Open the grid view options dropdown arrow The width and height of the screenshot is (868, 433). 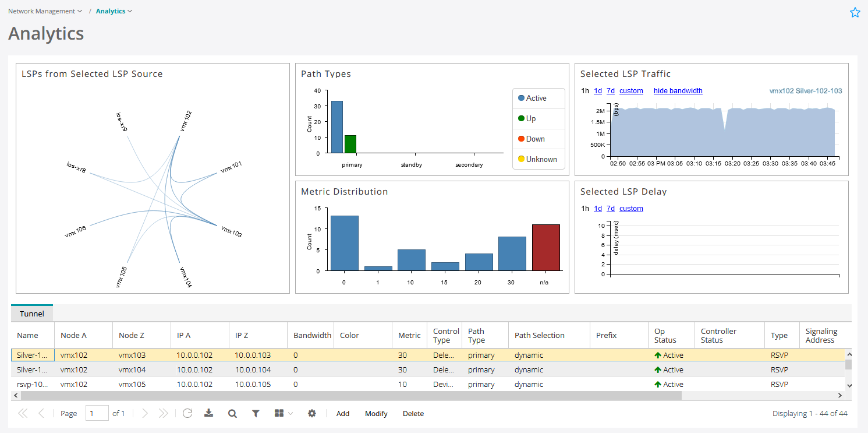289,413
